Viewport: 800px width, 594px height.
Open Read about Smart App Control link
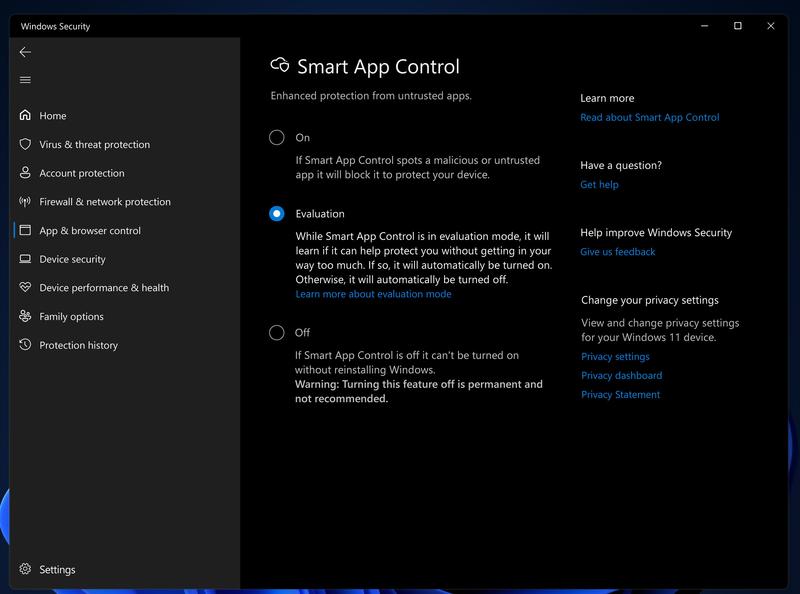649,117
